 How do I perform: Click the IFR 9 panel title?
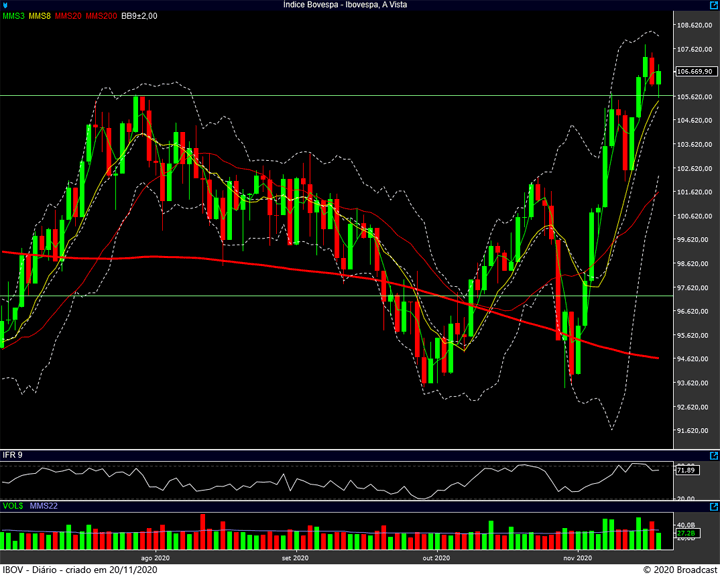click(x=13, y=456)
